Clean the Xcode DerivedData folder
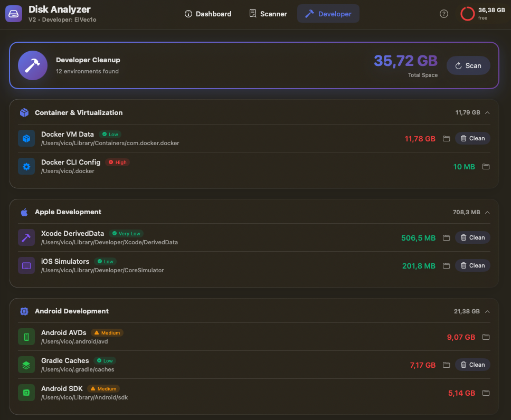This screenshot has height=420, width=511. (472, 237)
